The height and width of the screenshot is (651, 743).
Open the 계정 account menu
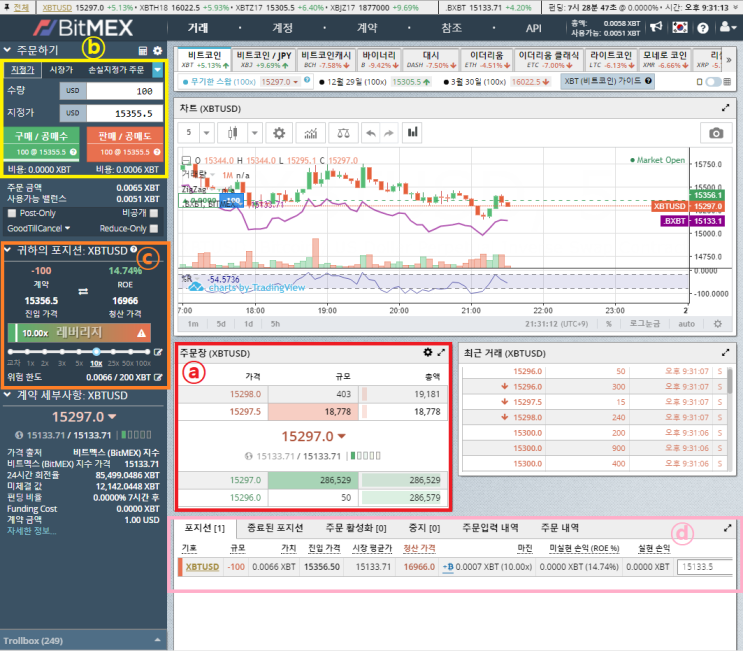[x=282, y=28]
